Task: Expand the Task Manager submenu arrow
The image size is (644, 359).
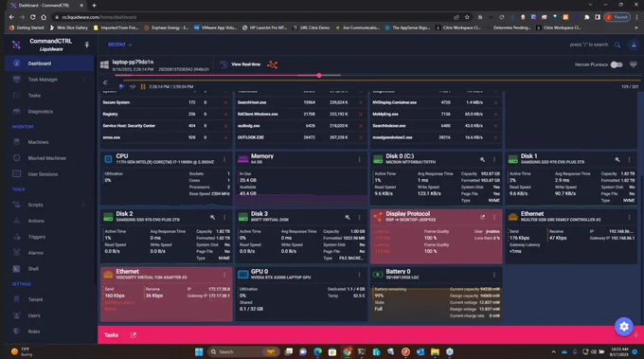Action: (84, 80)
